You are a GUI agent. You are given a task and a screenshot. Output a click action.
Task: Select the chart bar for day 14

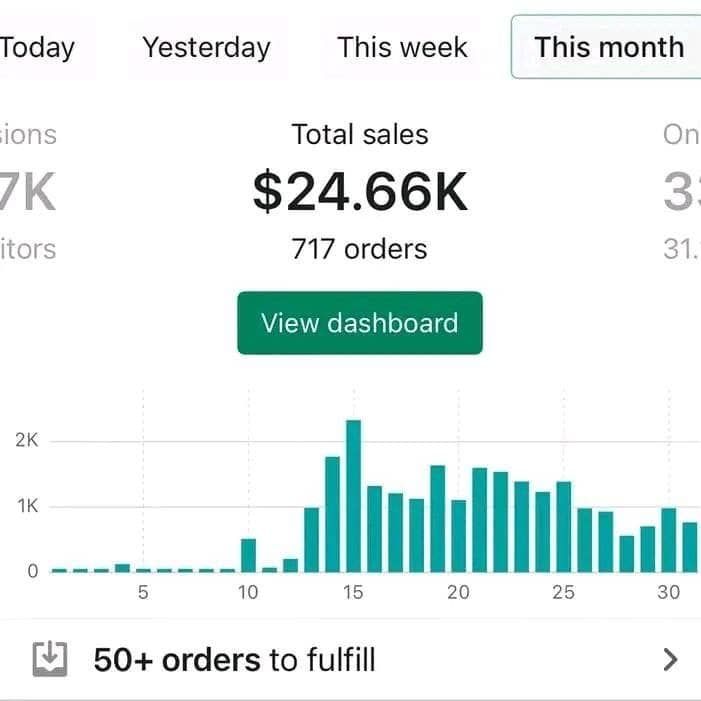[x=332, y=514]
